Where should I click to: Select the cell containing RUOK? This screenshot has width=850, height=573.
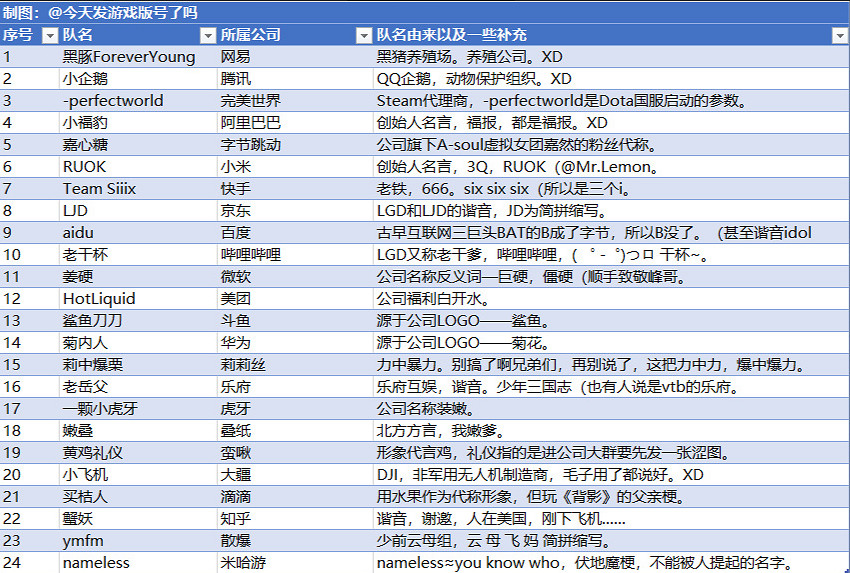coord(84,167)
